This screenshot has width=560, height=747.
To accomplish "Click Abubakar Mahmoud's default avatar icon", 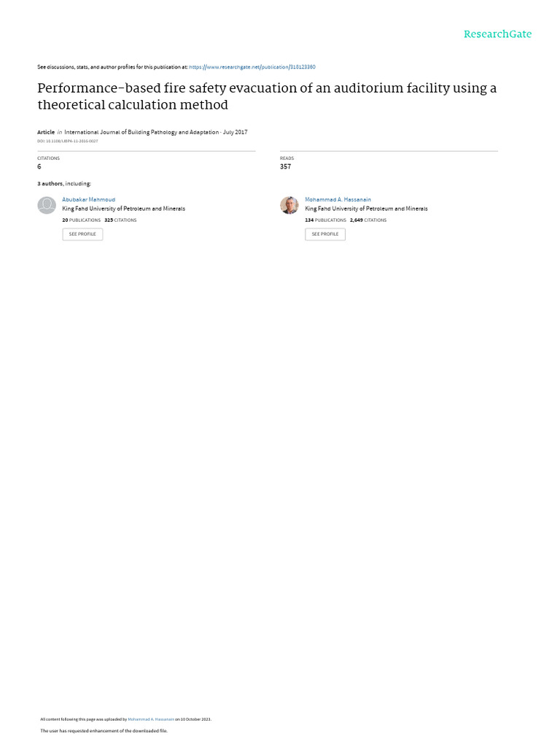I will (47, 205).
